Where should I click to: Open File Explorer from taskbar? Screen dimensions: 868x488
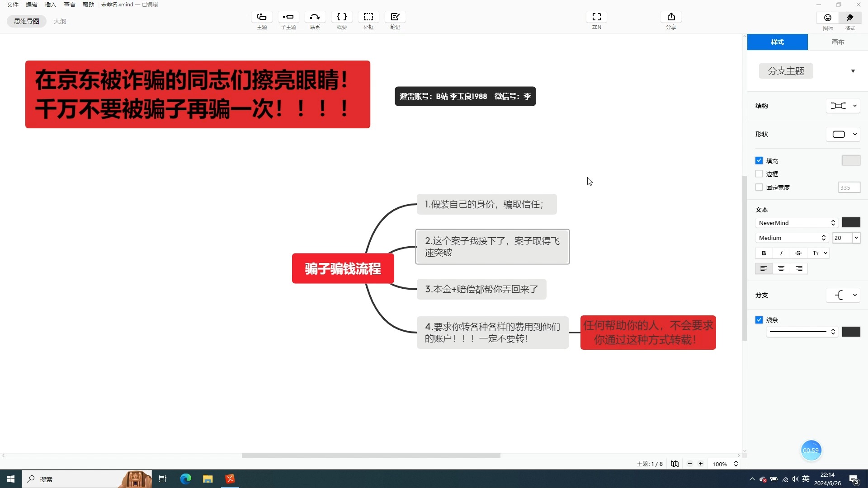point(208,479)
